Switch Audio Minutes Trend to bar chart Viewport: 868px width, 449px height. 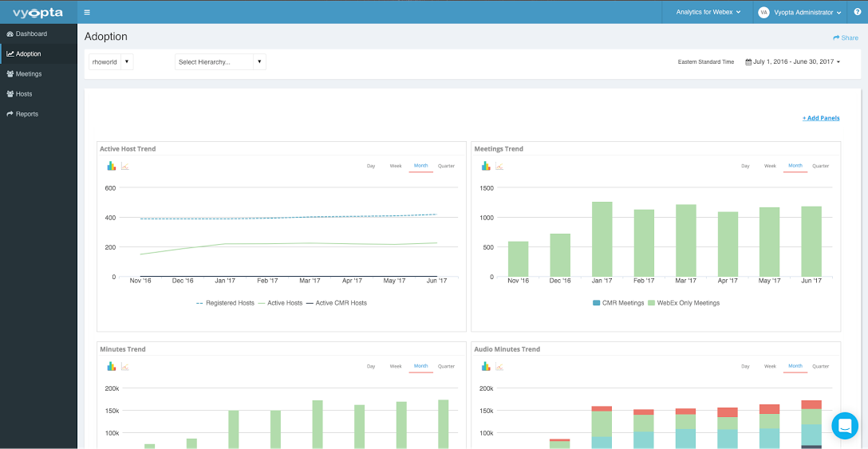click(x=486, y=366)
